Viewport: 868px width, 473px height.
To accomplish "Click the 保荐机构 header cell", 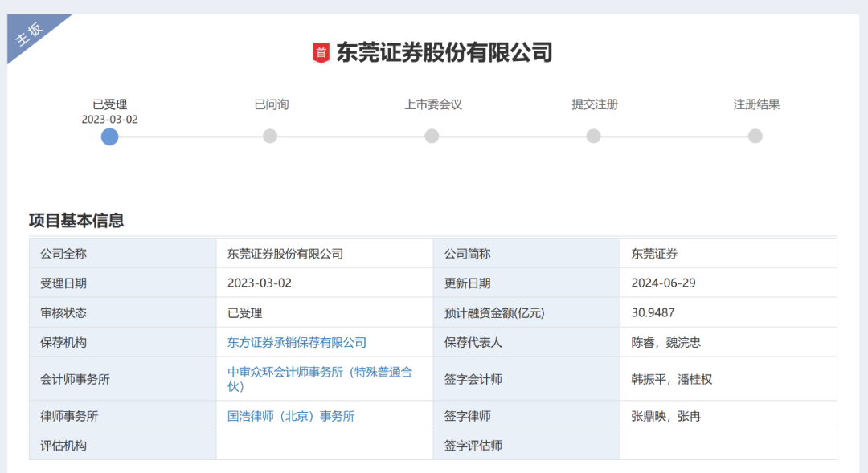I will 122,342.
